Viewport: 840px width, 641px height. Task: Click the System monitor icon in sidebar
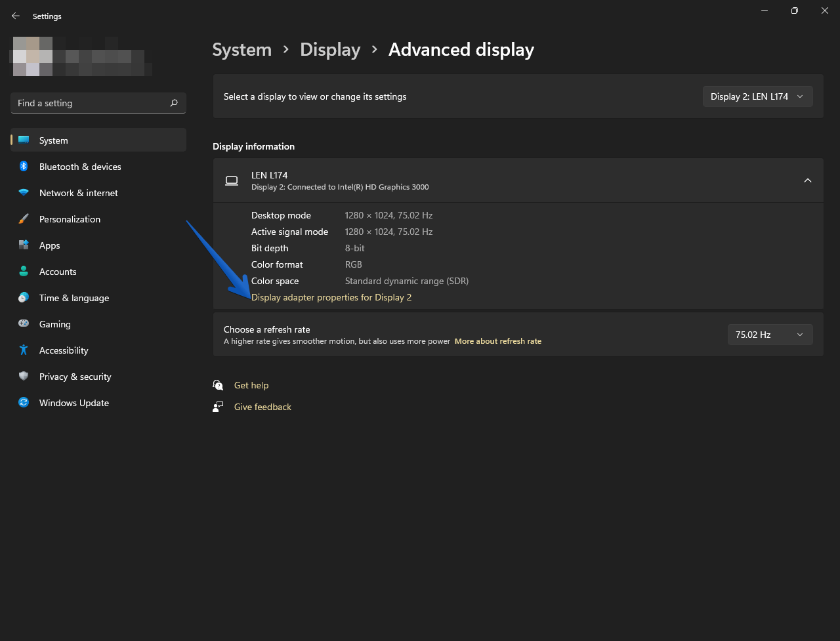pyautogui.click(x=24, y=140)
